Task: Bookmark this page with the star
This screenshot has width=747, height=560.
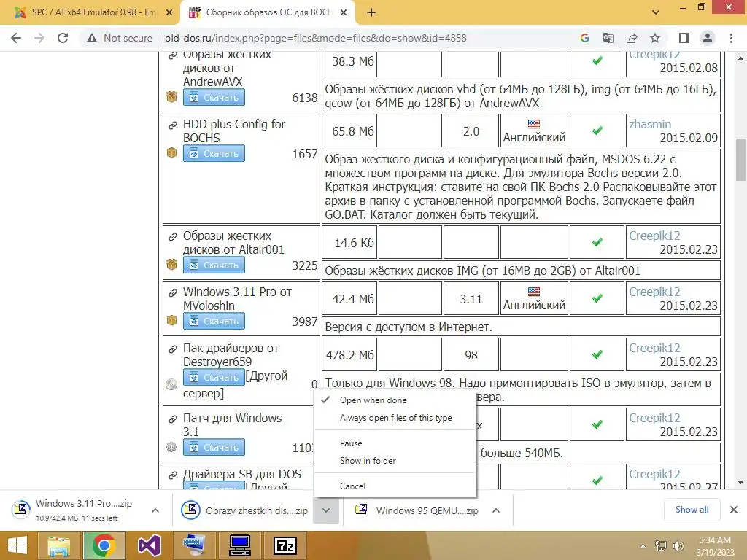Action: click(655, 38)
